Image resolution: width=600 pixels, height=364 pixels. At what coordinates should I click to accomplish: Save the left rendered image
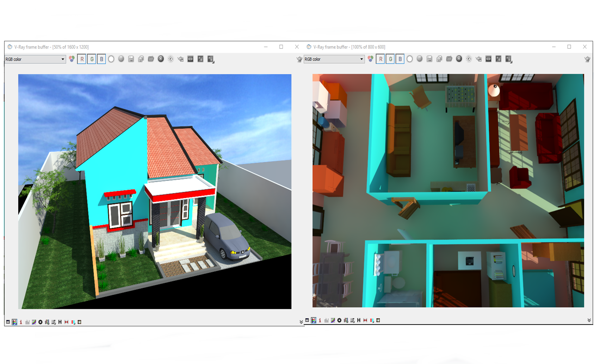pos(131,59)
